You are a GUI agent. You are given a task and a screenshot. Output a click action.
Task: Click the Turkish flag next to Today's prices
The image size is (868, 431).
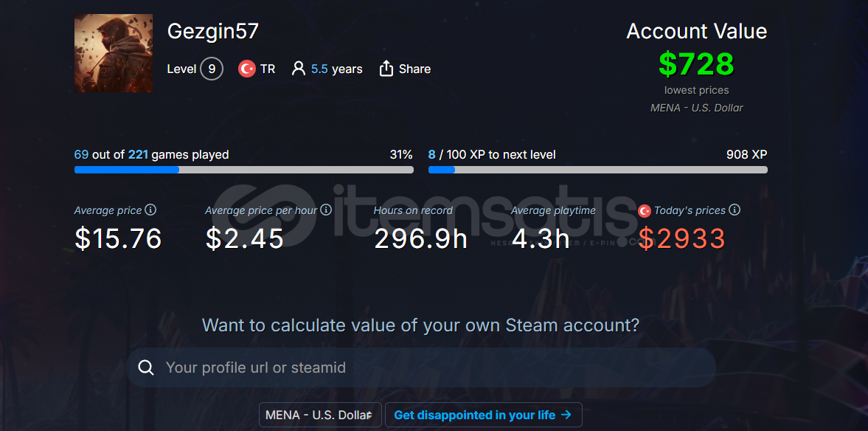point(645,210)
